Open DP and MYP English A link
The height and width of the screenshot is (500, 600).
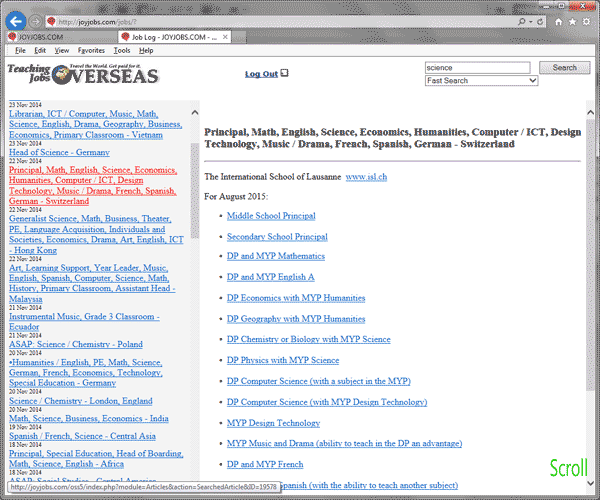pyautogui.click(x=271, y=277)
